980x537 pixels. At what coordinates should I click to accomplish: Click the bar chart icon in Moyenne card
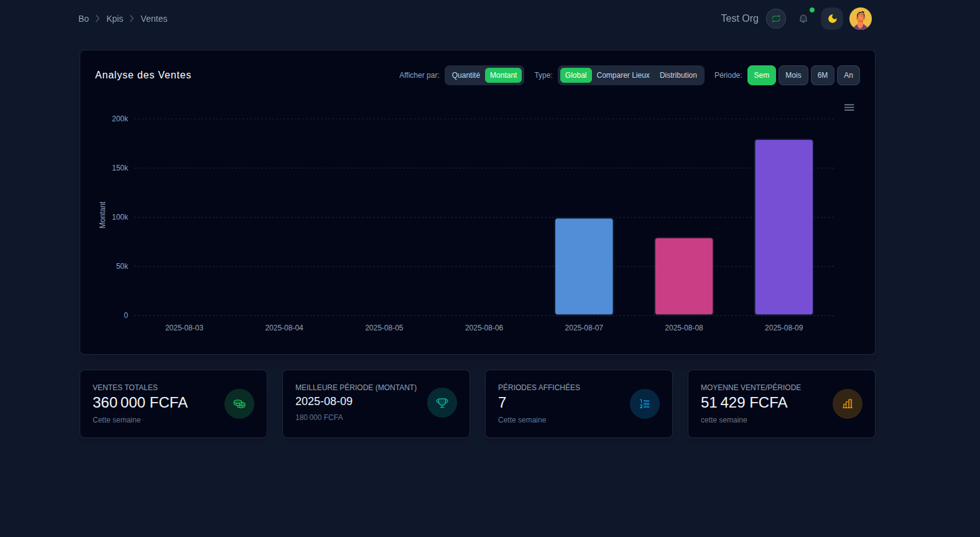coord(848,404)
